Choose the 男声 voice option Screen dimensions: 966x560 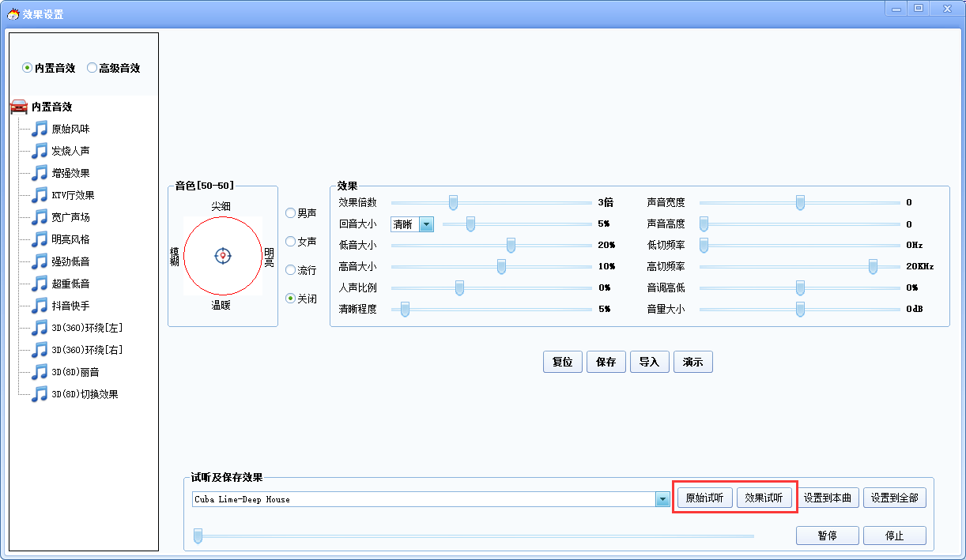[291, 213]
